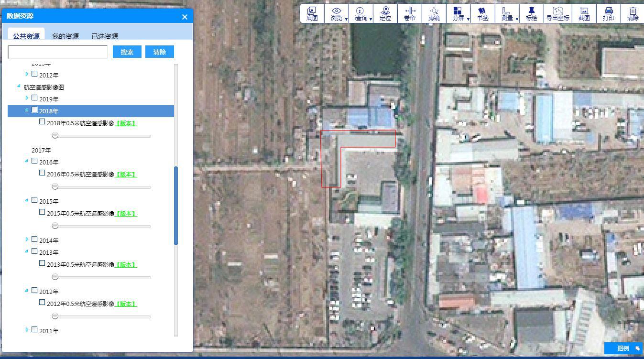
Task: Click the i查询 query info icon
Action: click(360, 11)
